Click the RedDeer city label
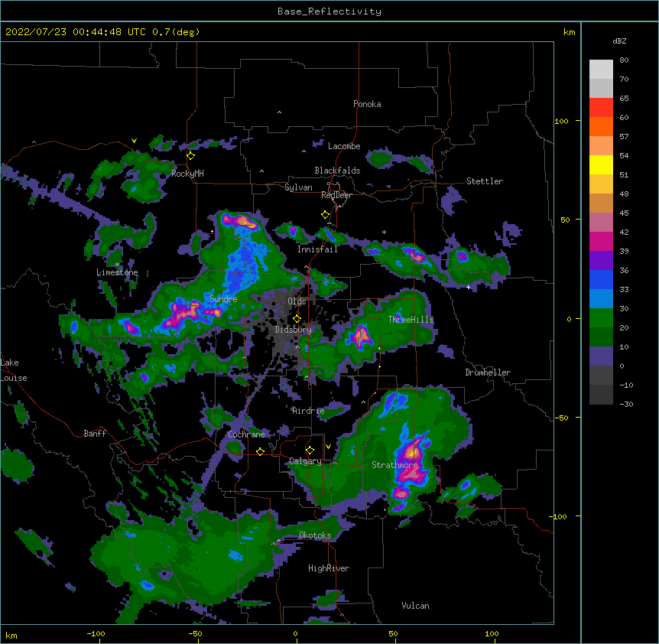The image size is (659, 644). pos(336,195)
